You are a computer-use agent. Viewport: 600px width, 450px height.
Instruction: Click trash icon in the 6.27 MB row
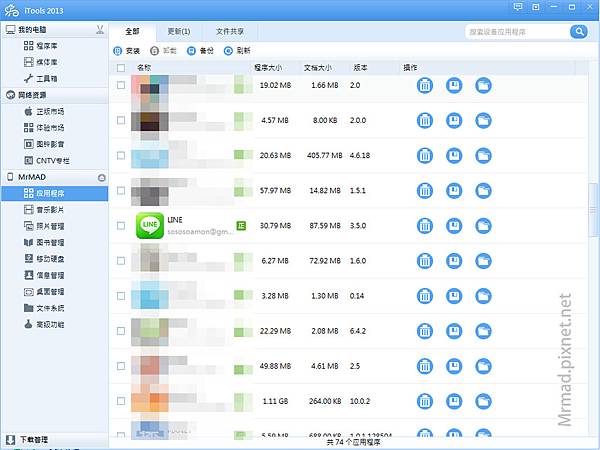(x=424, y=261)
